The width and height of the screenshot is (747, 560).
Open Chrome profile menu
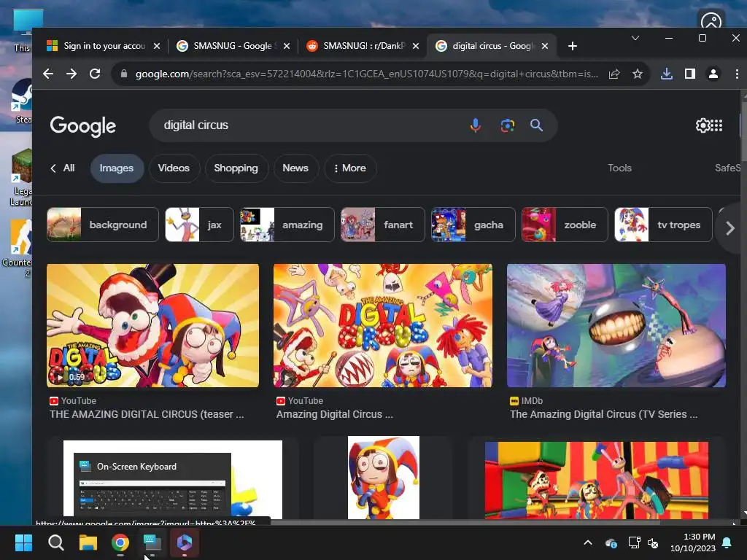pyautogui.click(x=713, y=74)
